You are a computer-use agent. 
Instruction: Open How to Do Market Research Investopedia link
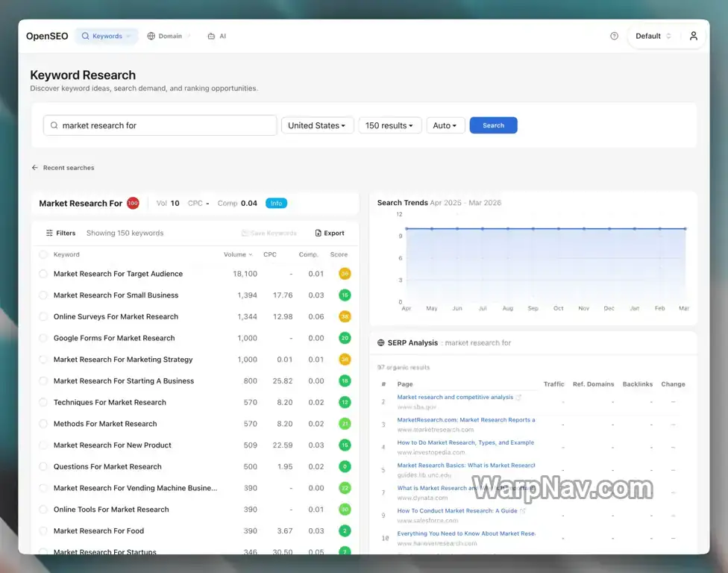[465, 442]
